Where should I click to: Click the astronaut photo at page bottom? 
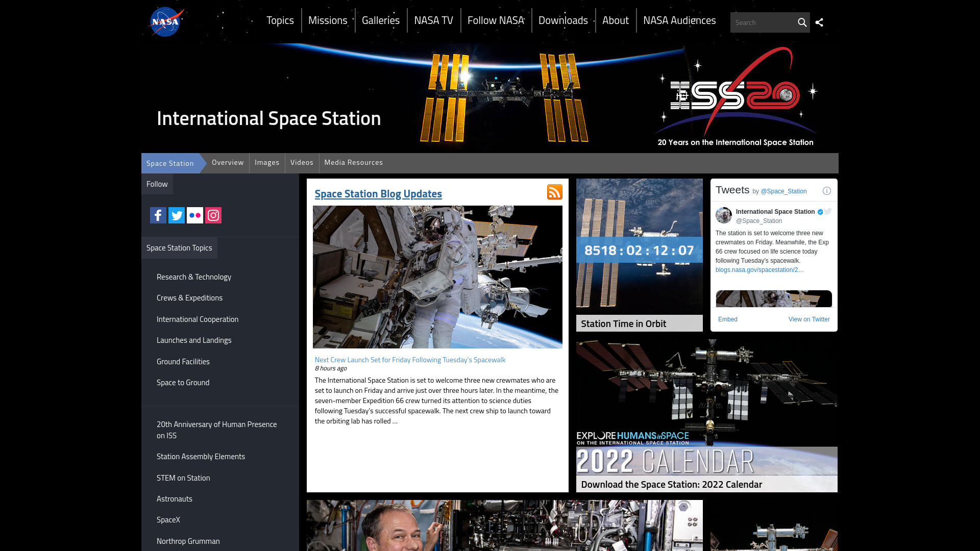click(505, 525)
